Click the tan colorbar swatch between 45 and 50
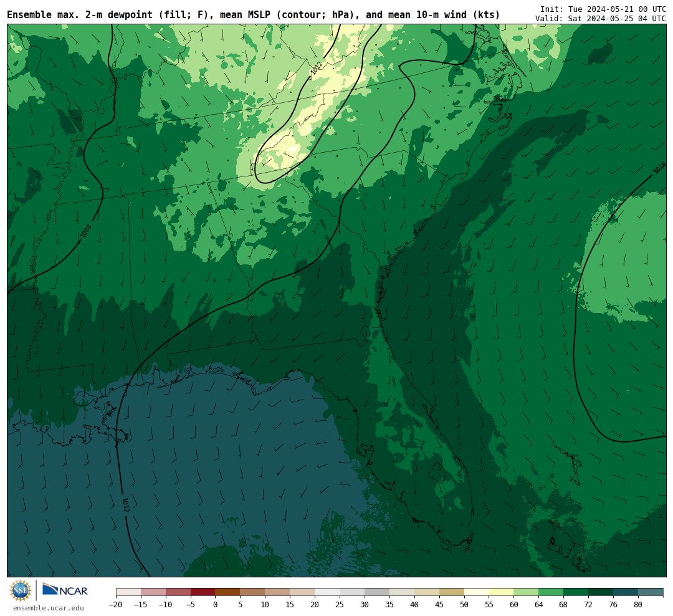Viewport: 673px width, 616px height. pyautogui.click(x=452, y=592)
